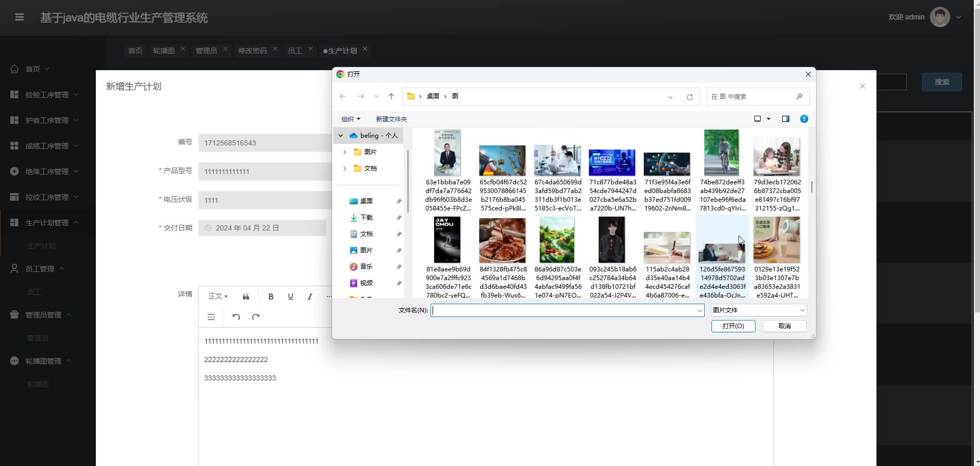The width and height of the screenshot is (980, 466).
Task: Click the 产品型号 input field
Action: tap(265, 172)
